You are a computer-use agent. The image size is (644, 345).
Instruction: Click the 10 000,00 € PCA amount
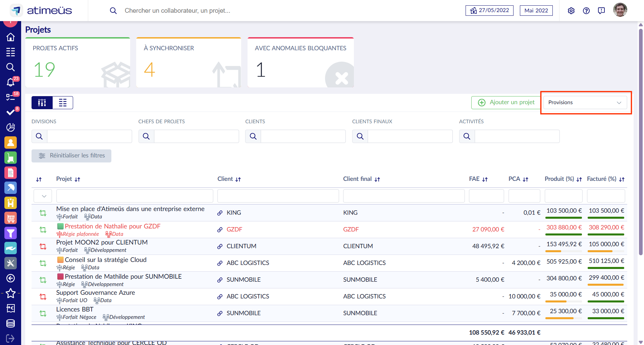click(x=525, y=296)
